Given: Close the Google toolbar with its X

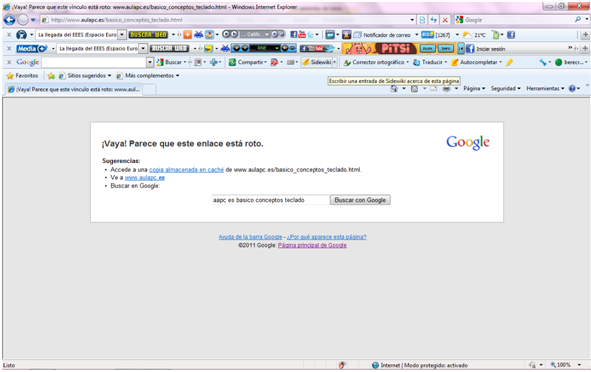Looking at the screenshot, I should (x=9, y=62).
